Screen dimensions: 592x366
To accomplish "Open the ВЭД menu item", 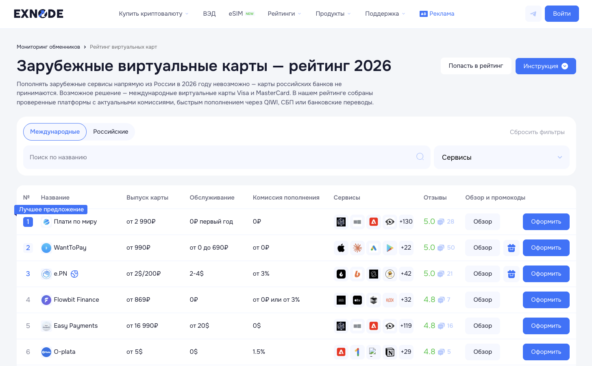I will click(209, 14).
